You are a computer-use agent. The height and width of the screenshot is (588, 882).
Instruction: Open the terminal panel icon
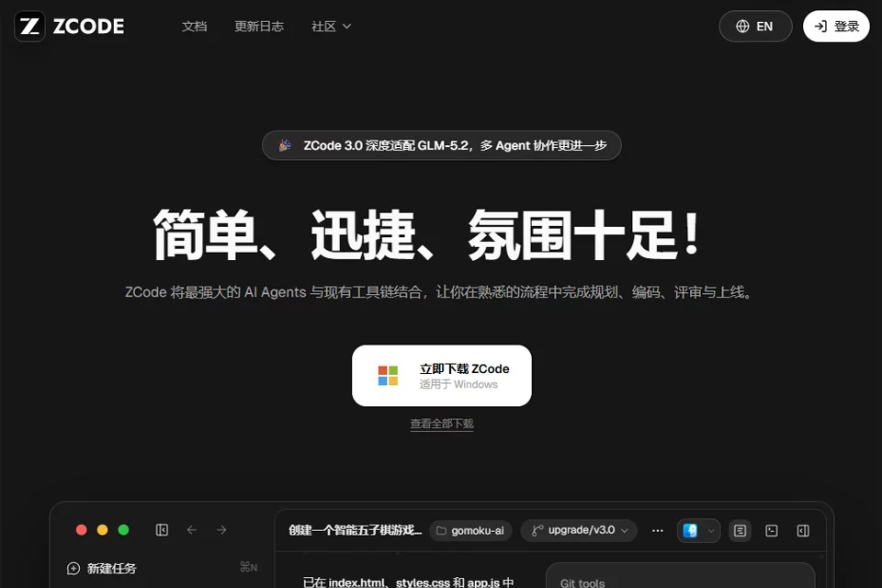point(772,531)
